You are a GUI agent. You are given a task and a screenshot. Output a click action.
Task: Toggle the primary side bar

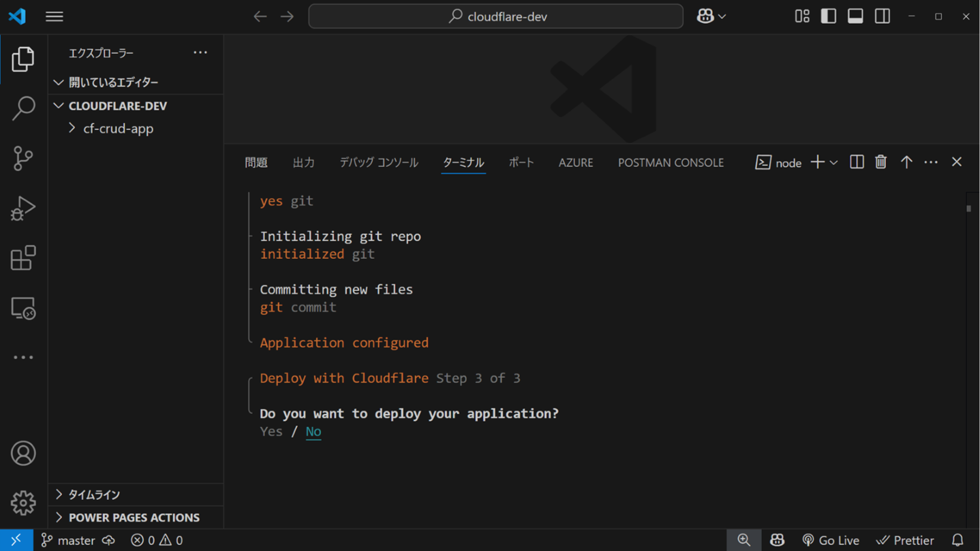click(x=829, y=16)
